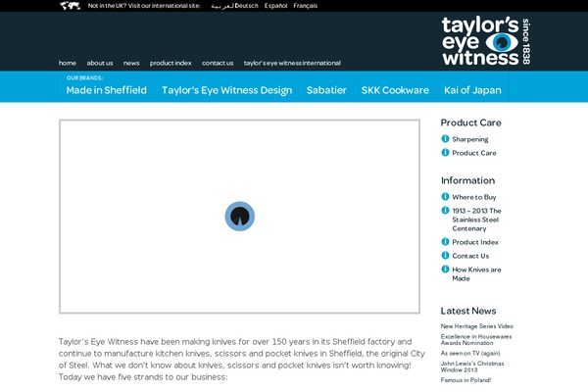This screenshot has width=588, height=392.
Task: Open 1913 – 2013 Stainless Steel Centenary
Action: tap(476, 220)
